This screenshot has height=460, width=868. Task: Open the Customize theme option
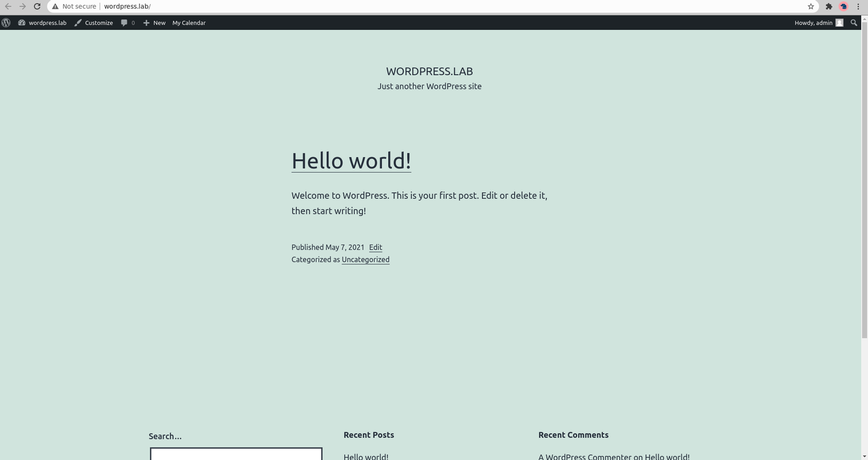[x=94, y=23]
